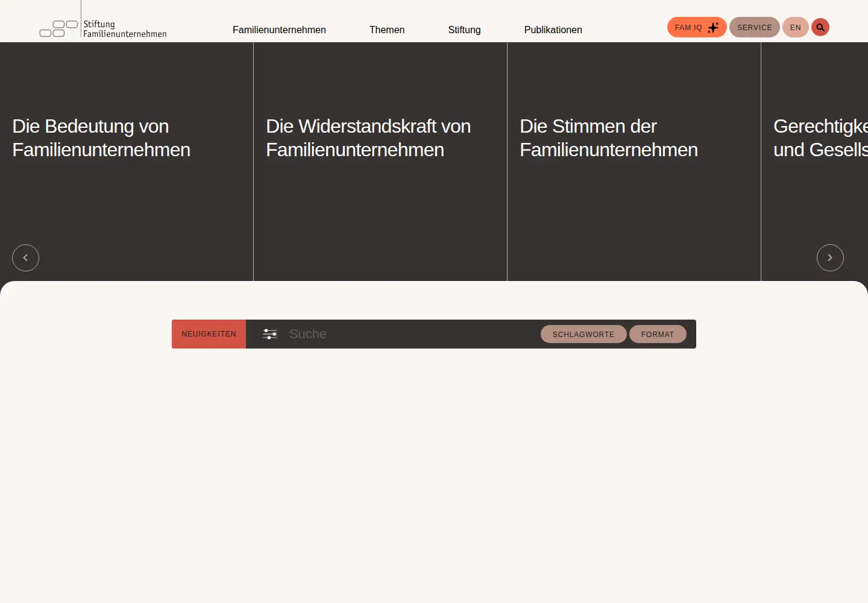
Task: Switch language to EN
Action: [796, 27]
